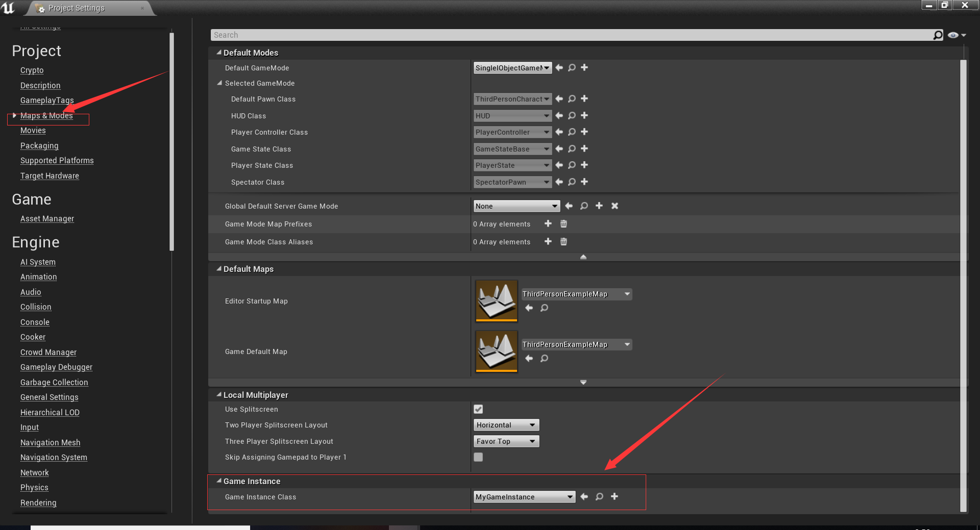The height and width of the screenshot is (530, 980).
Task: Enable Skip Assigning Gamepad to Player 1
Action: point(478,457)
